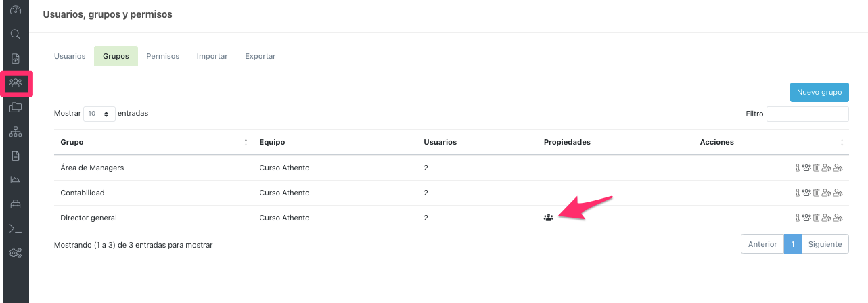Viewport: 868px width, 303px height.
Task: Click the Nuevo grupo button
Action: point(819,92)
